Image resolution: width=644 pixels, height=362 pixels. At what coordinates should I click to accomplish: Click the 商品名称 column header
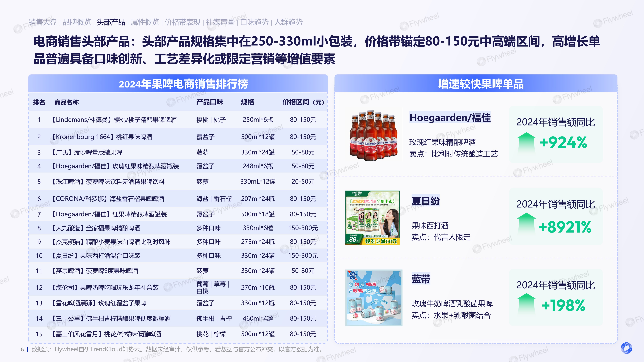(66, 102)
